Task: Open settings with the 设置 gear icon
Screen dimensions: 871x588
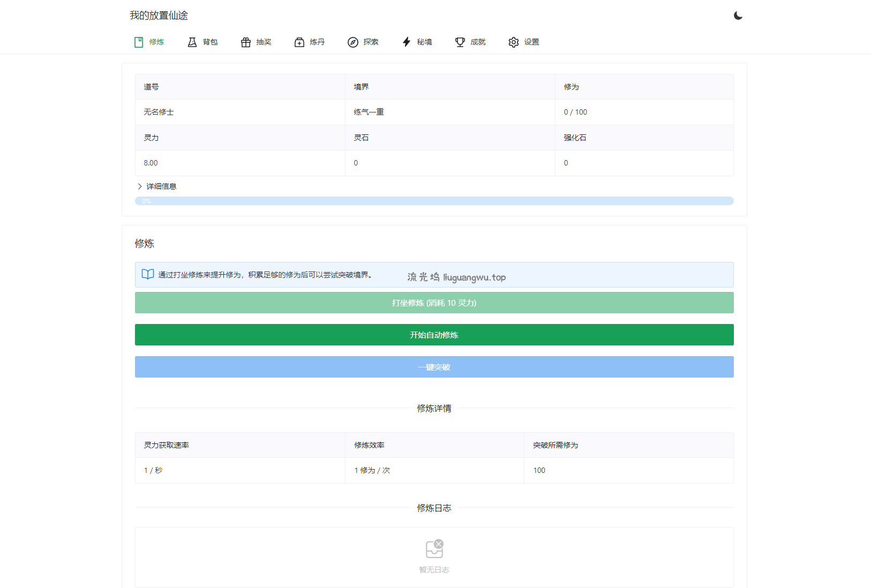Action: (513, 42)
